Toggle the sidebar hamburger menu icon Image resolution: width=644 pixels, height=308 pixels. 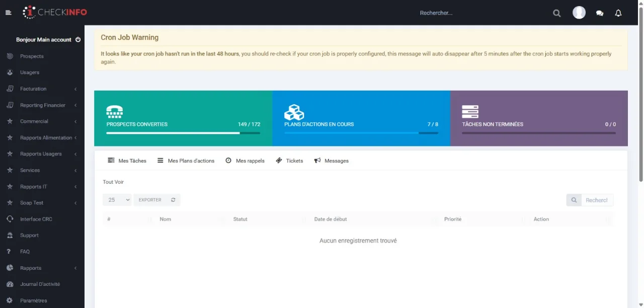8,13
